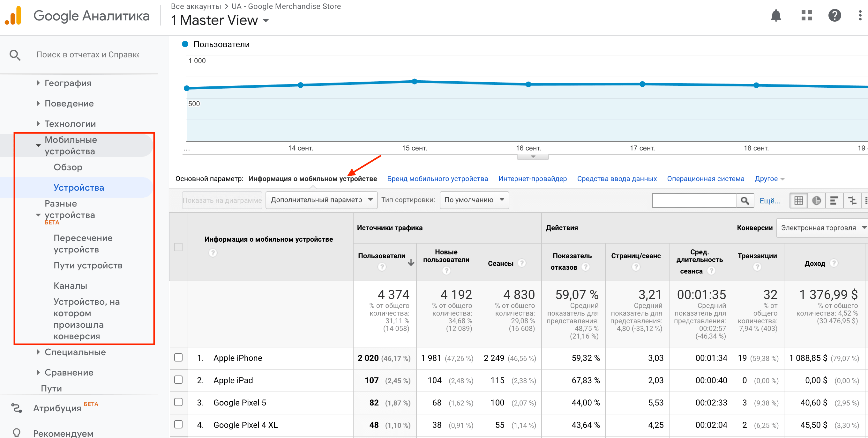Show help for Sessions column

coord(522,263)
